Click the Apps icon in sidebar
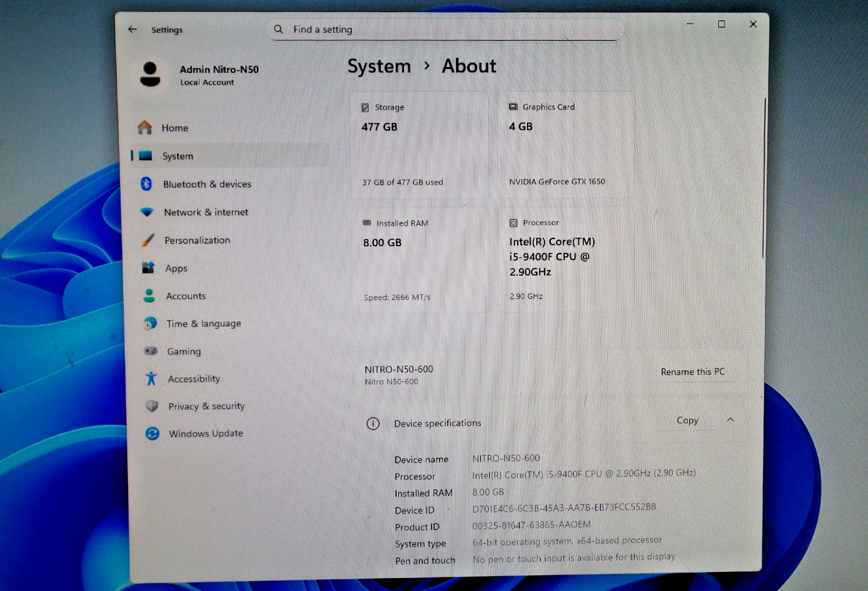Screen dimensions: 868x591 coord(148,268)
